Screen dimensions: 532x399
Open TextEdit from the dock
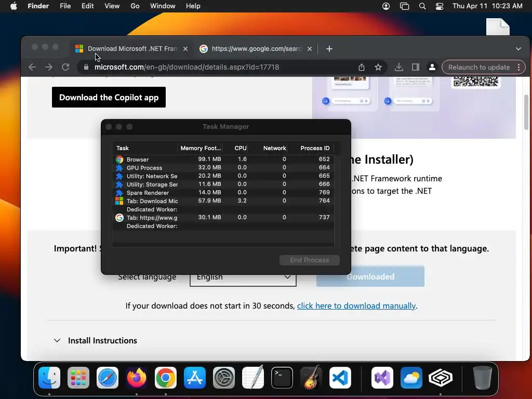[x=253, y=378]
